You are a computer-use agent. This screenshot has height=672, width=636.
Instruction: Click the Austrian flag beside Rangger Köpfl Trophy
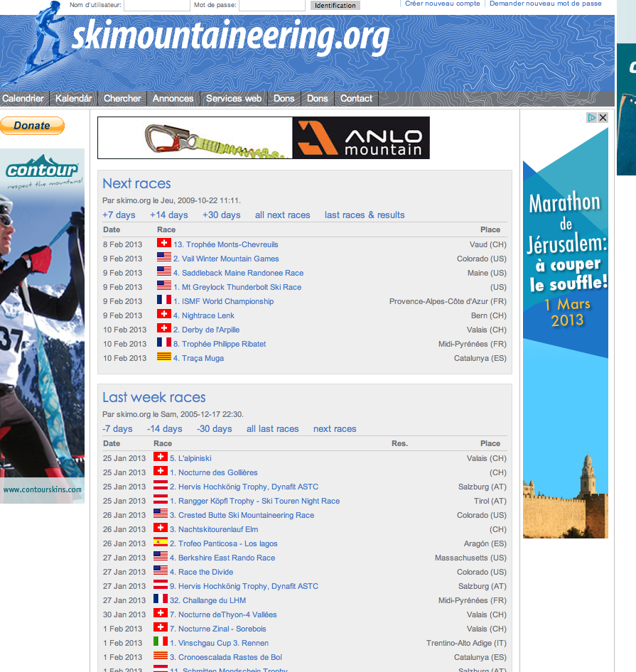[x=161, y=500]
